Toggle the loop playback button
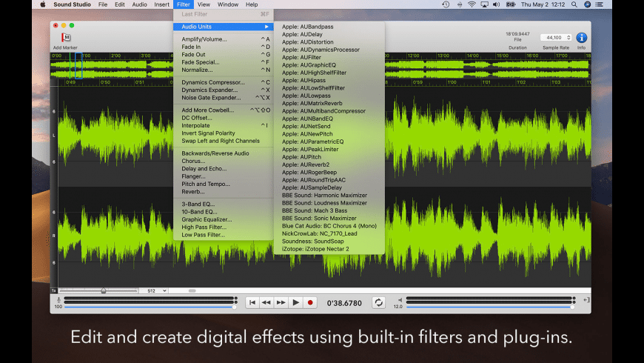Image resolution: width=644 pixels, height=363 pixels. click(378, 302)
